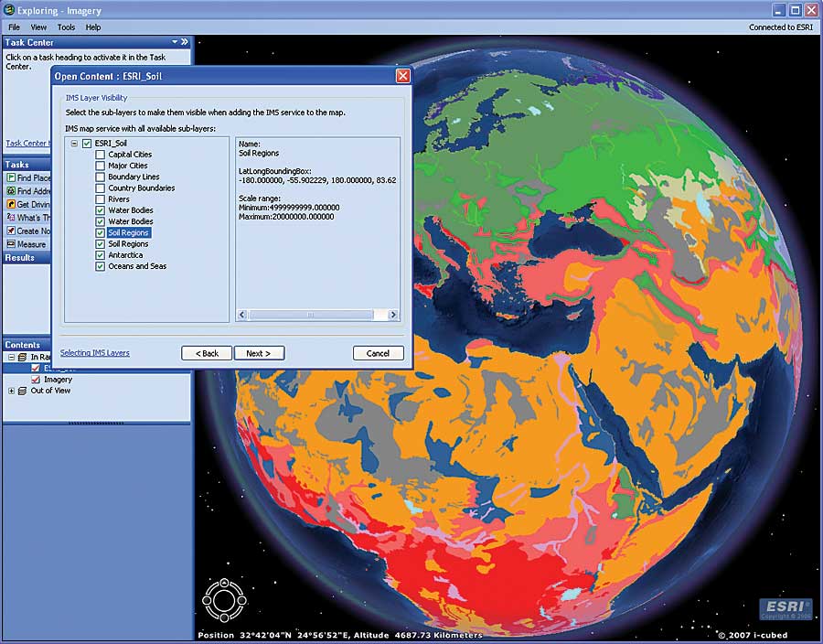Open the Help menu
This screenshot has height=644, width=823.
tap(93, 27)
